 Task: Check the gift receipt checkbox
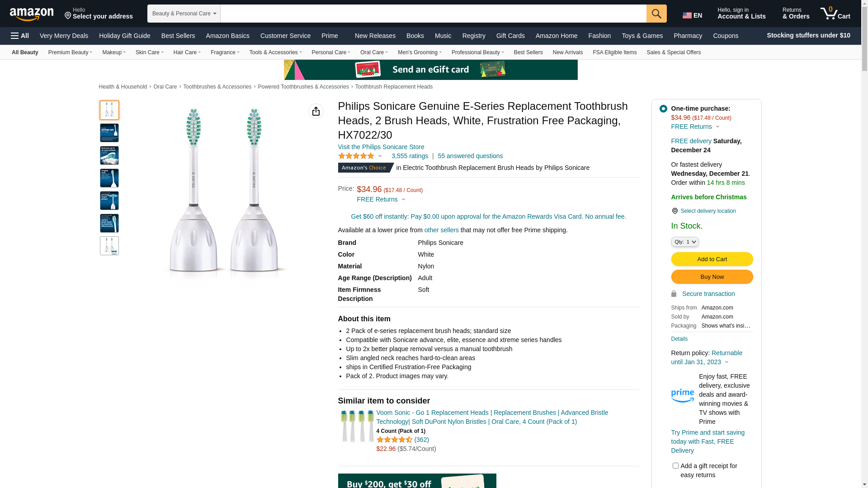click(675, 465)
